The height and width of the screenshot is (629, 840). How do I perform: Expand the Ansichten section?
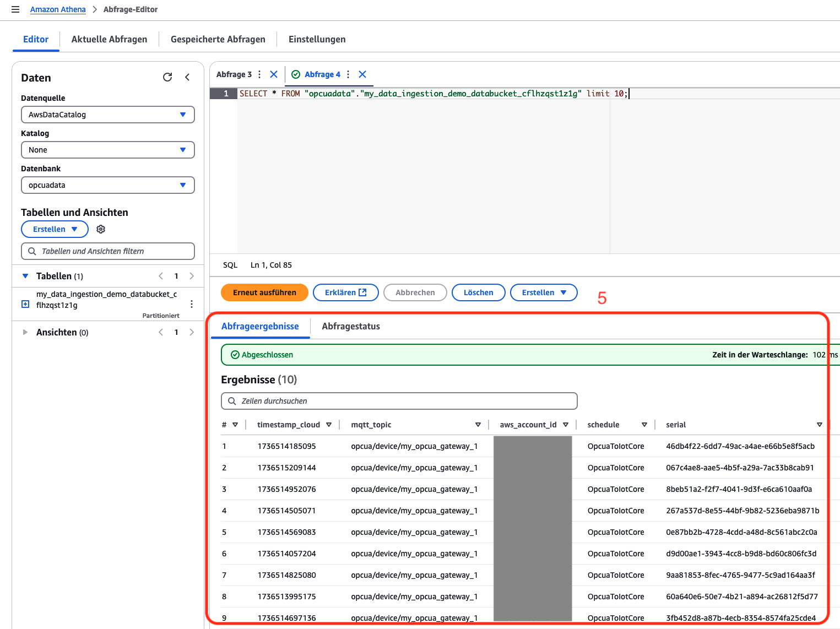[25, 332]
